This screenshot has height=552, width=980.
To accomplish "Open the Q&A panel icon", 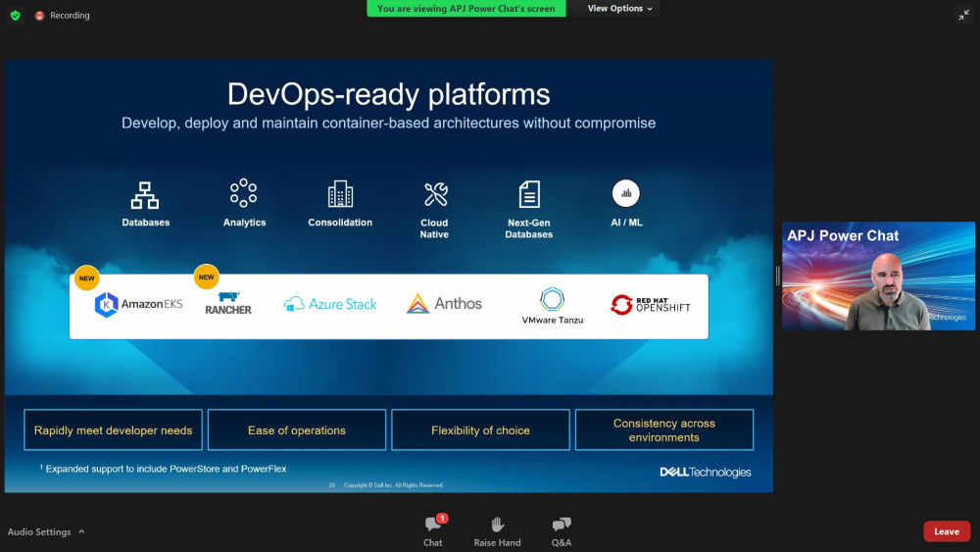I will coord(562,524).
